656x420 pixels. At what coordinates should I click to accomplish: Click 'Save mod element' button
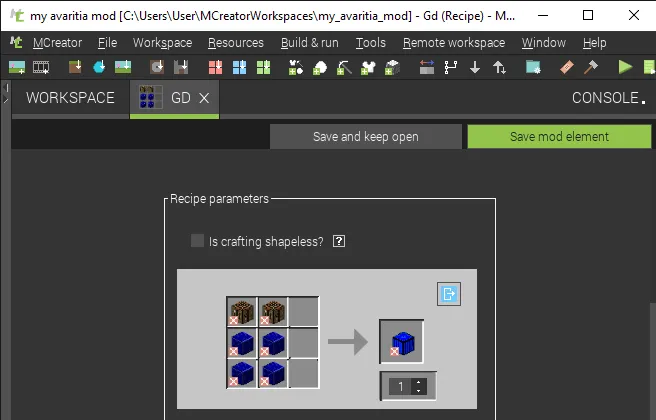click(x=559, y=136)
